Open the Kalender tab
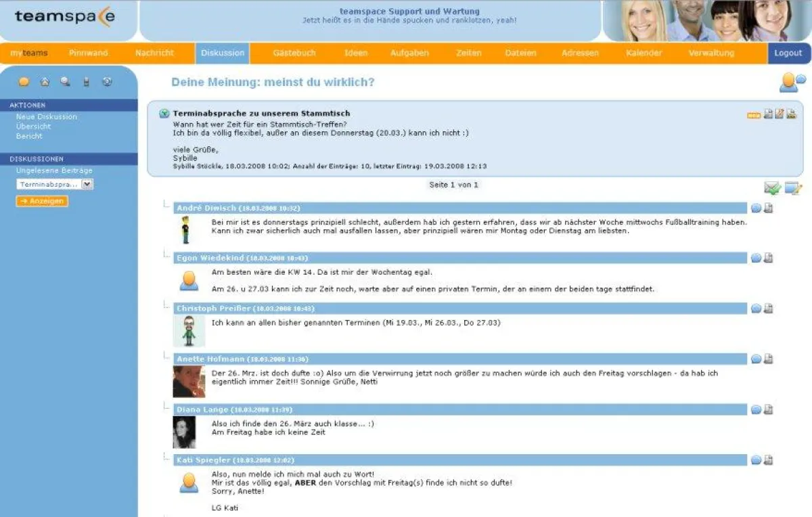The width and height of the screenshot is (812, 517). tap(644, 53)
